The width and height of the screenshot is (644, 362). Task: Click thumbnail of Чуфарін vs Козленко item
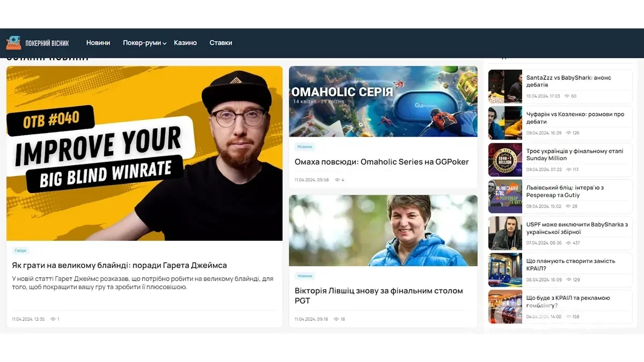click(x=505, y=123)
